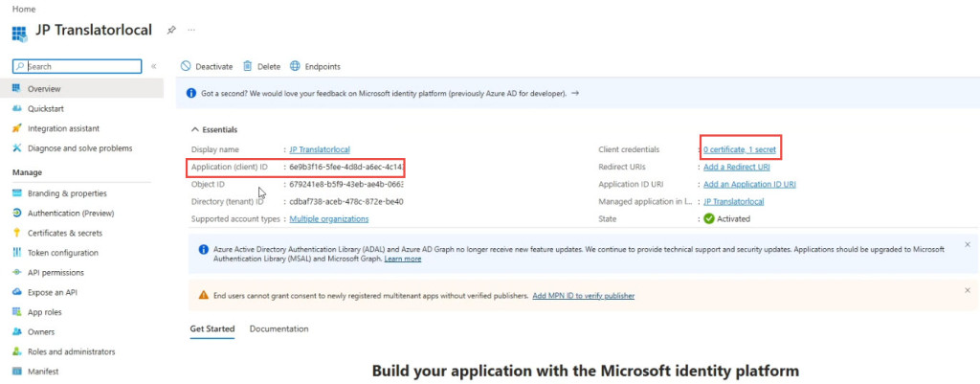980x384 pixels.
Task: Open Token configuration menu item
Action: click(x=62, y=253)
